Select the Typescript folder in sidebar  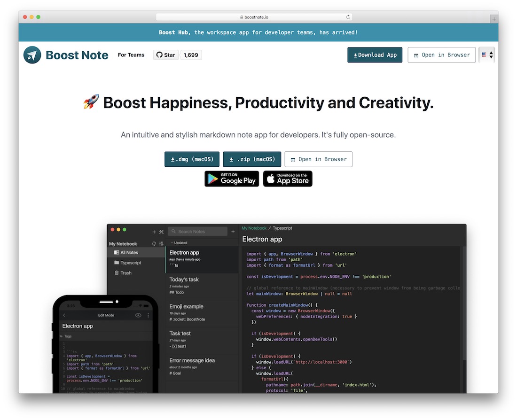(136, 263)
